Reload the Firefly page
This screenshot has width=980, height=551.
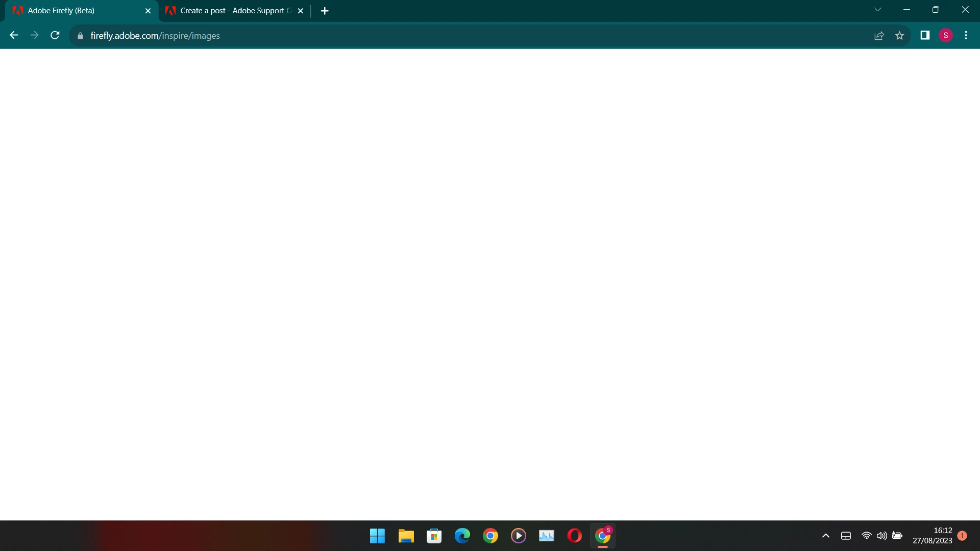55,35
